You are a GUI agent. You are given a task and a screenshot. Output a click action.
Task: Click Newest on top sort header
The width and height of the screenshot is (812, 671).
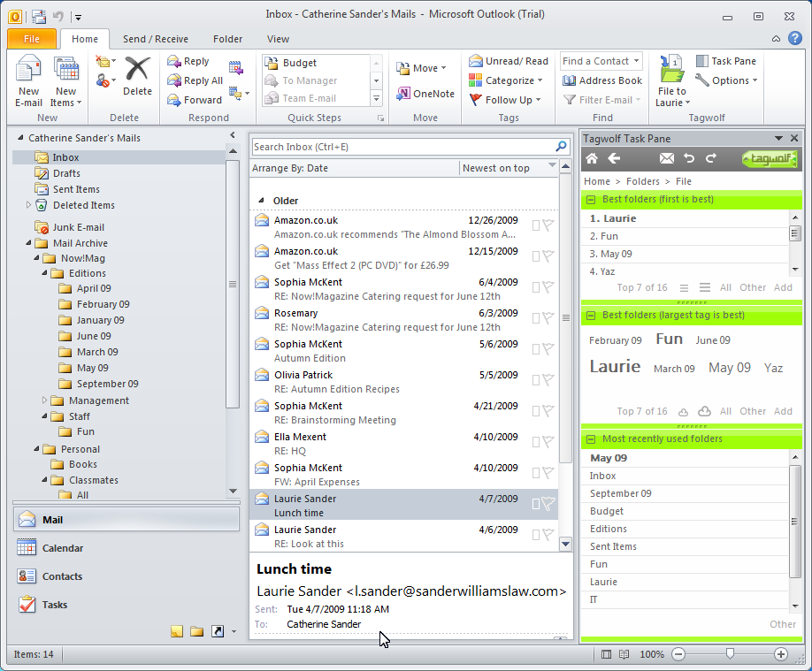(509, 168)
